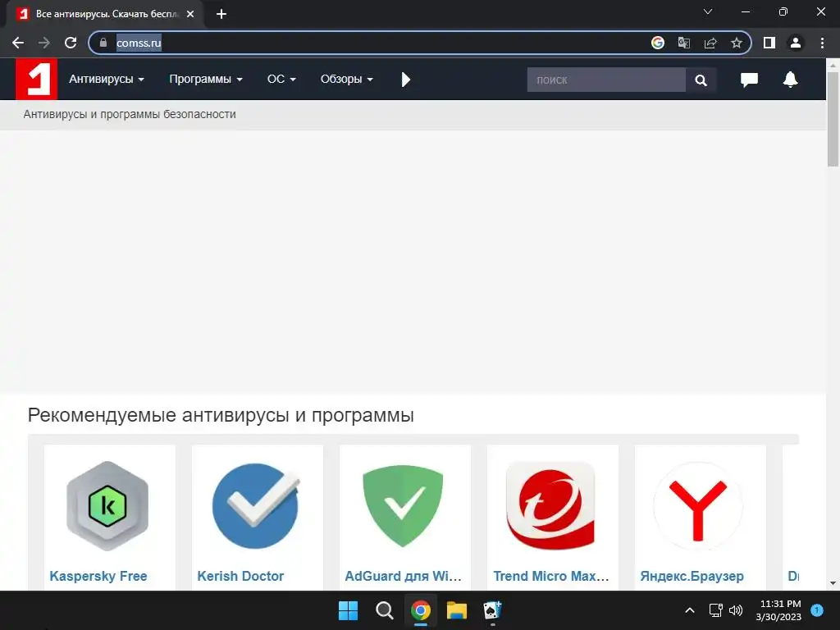Toggle the browser side panel icon
Viewport: 840px width, 630px height.
point(769,43)
